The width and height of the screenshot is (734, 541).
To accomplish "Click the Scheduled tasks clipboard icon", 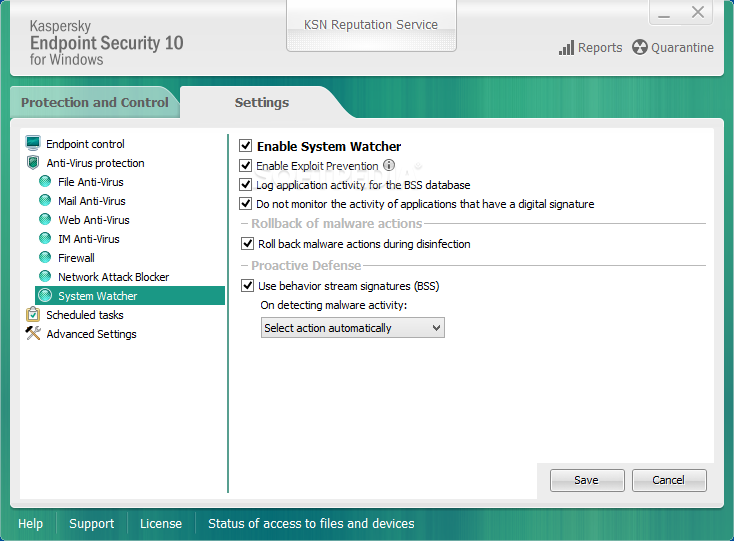I will pos(33,314).
